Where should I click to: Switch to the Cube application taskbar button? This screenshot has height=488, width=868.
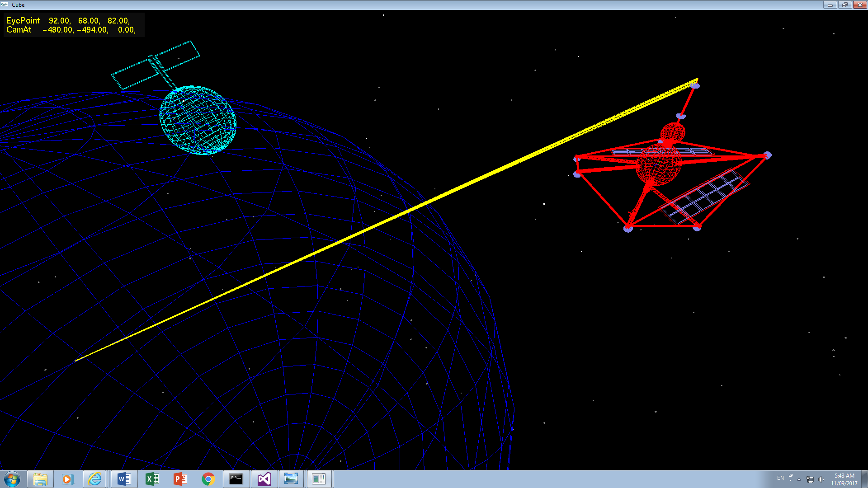point(319,479)
